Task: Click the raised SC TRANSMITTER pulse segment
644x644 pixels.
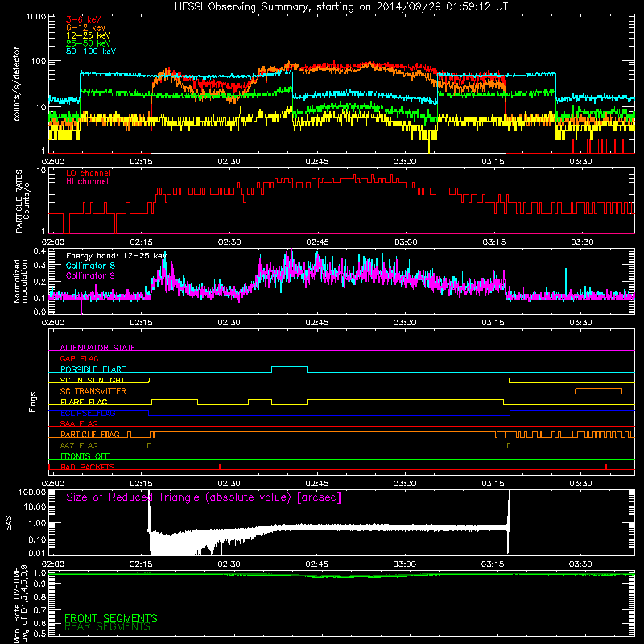Action: (x=598, y=389)
